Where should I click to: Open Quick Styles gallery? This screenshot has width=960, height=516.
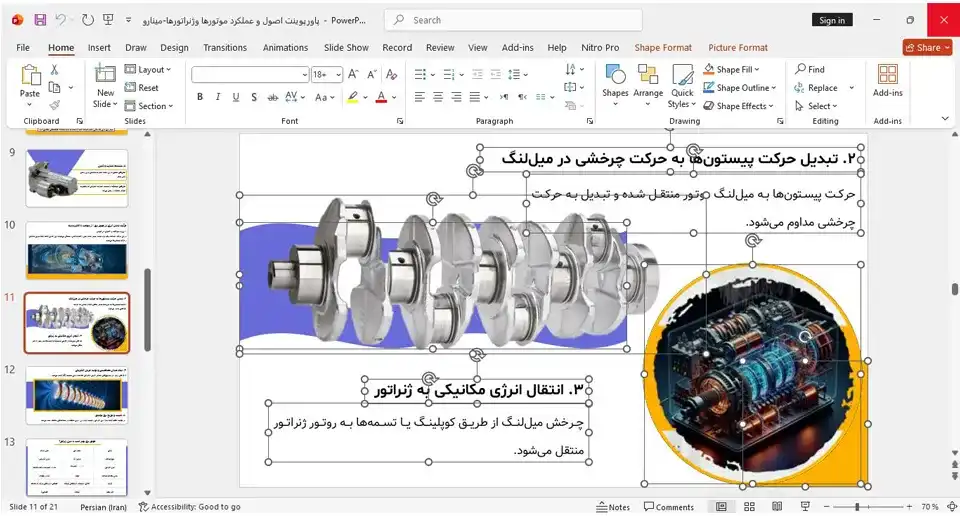tap(682, 86)
